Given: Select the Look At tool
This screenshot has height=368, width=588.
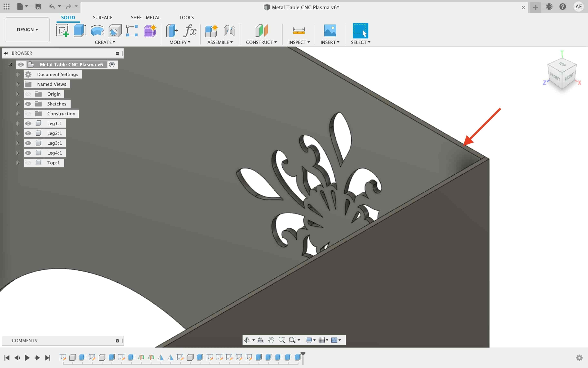Looking at the screenshot, I should coord(261,340).
